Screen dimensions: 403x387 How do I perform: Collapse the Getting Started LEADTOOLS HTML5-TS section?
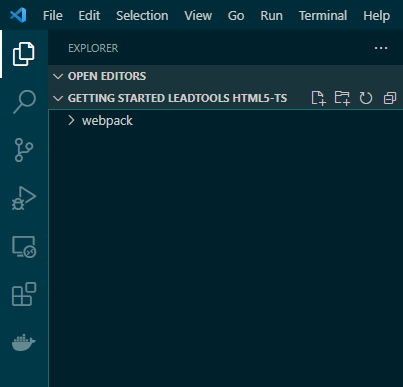point(58,98)
